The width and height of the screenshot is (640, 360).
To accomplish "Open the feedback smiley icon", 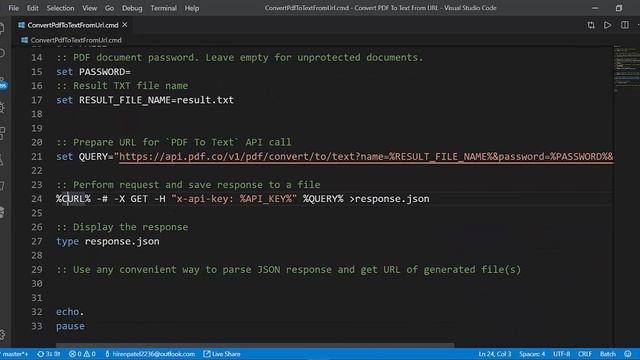I will click(628, 354).
